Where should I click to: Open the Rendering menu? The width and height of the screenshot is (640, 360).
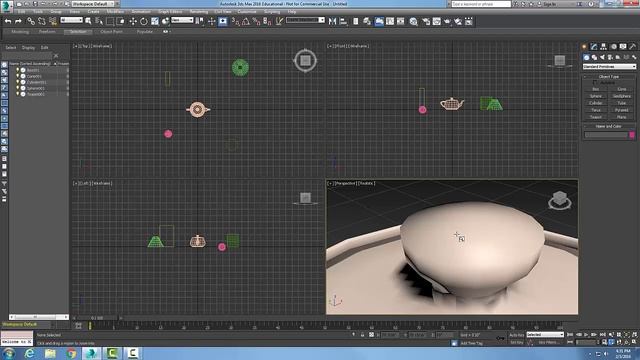tap(199, 11)
